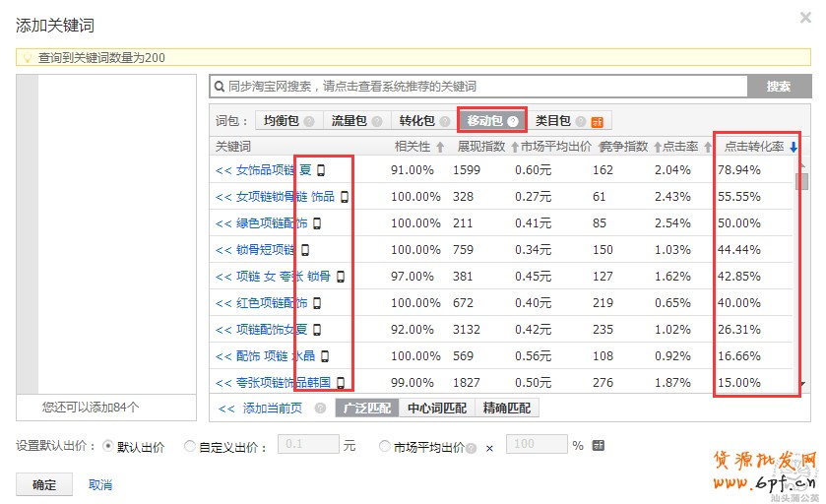Screen dimensions: 826x504
Task: Choose the 自定义出价 radio button
Action: 190,446
